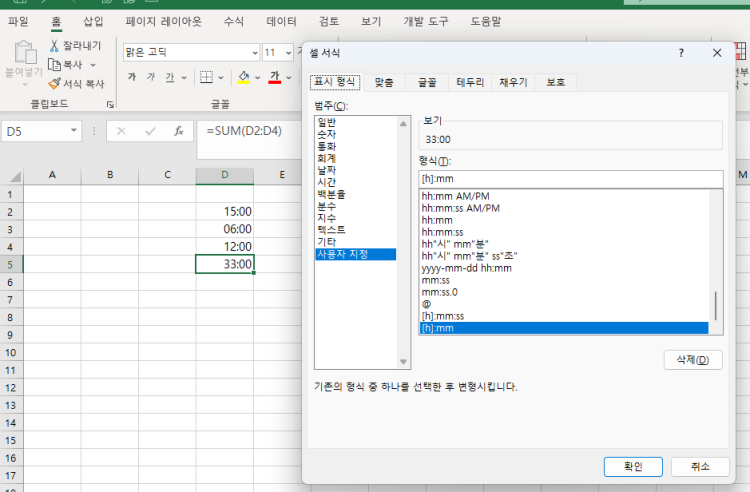The height and width of the screenshot is (492, 750).
Task: Toggle bold (가) text formatting
Action: (x=132, y=77)
